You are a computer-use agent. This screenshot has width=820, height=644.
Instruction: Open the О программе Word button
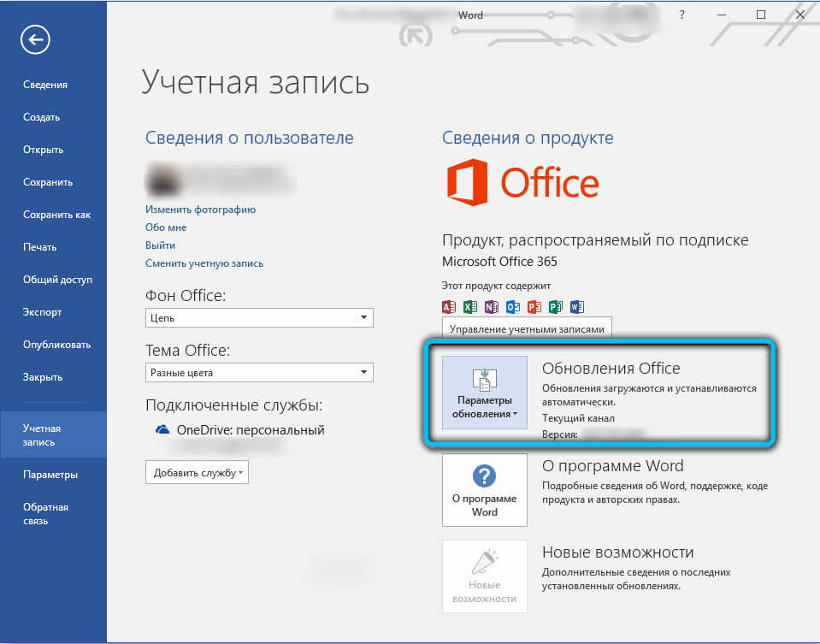pyautogui.click(x=485, y=490)
